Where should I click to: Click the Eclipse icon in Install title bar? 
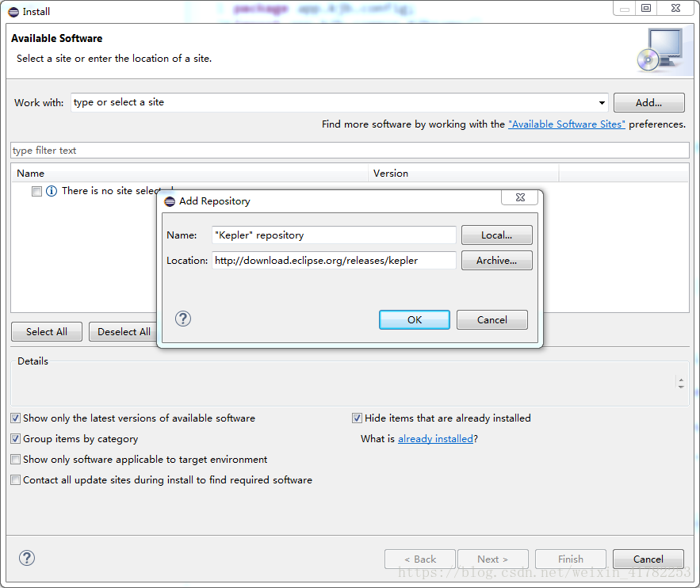[x=13, y=12]
